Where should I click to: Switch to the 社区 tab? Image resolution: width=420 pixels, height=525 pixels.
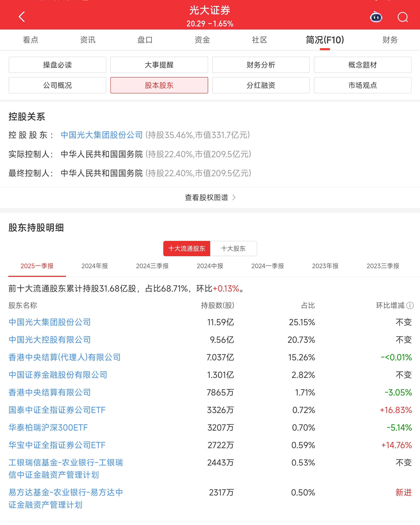click(259, 40)
